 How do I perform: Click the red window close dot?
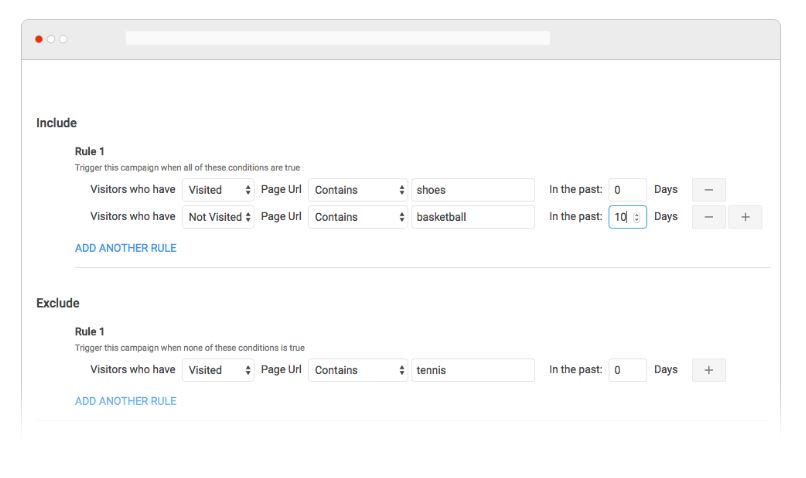(x=39, y=39)
